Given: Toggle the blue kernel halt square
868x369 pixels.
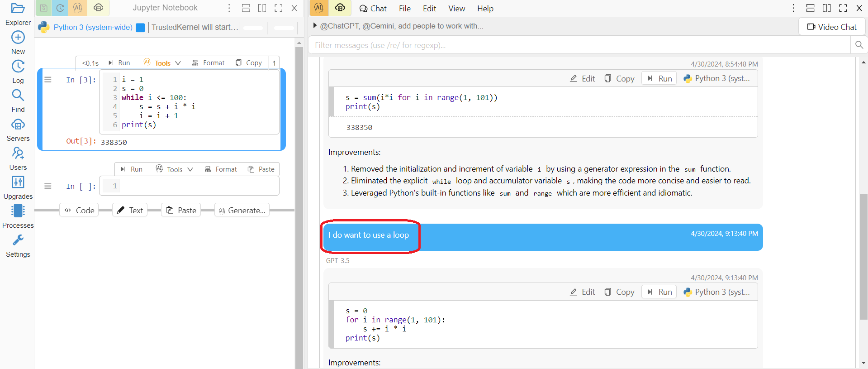Looking at the screenshot, I should (x=140, y=28).
